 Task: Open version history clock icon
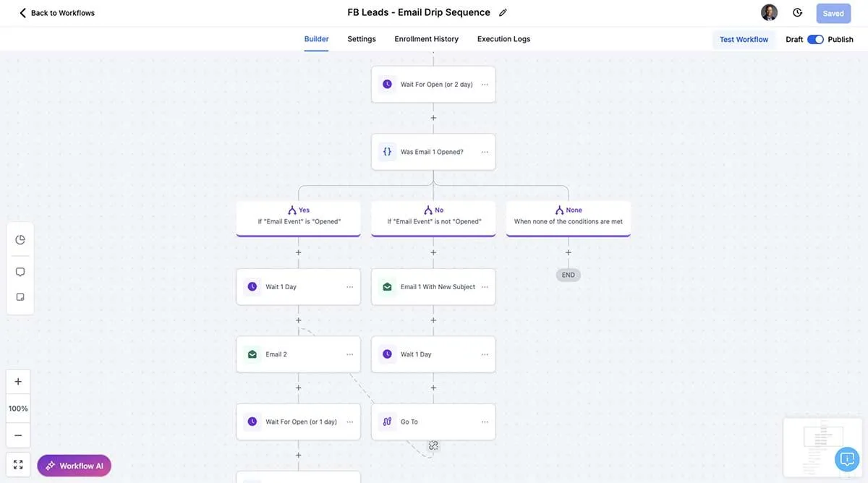797,12
